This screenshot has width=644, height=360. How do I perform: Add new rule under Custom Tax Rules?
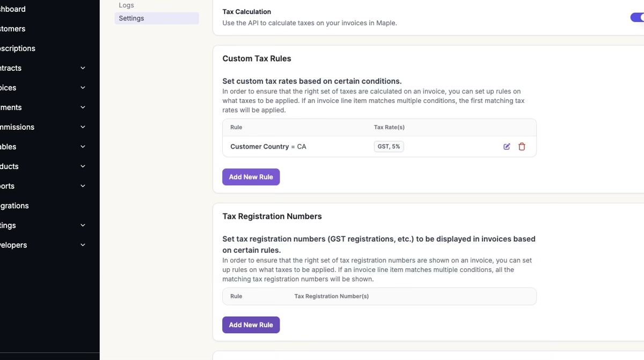[x=251, y=177]
